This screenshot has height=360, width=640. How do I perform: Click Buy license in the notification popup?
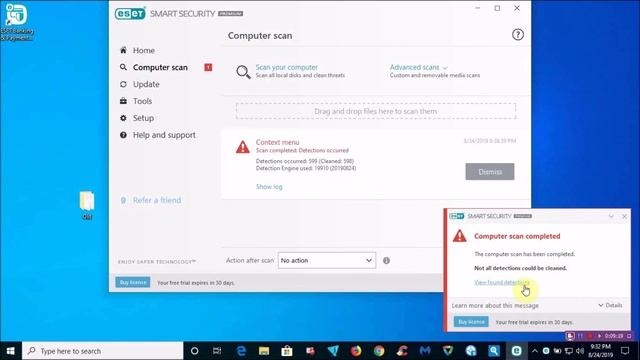tap(471, 322)
